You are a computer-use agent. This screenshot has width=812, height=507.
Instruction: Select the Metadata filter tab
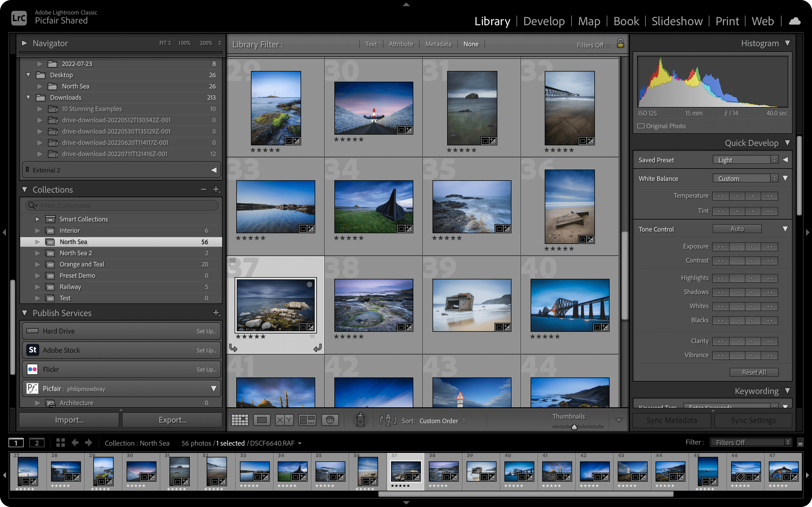(438, 44)
